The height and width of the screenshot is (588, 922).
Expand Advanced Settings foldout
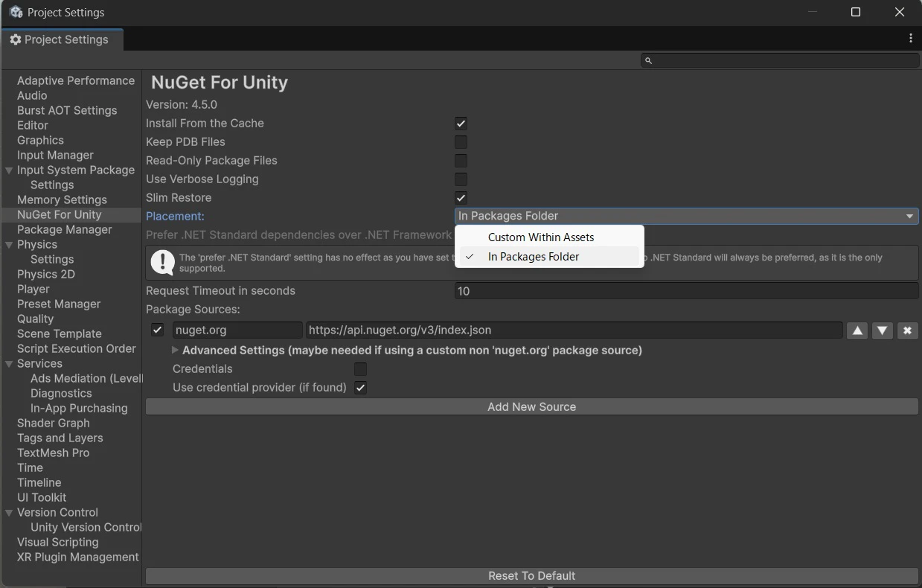(176, 350)
